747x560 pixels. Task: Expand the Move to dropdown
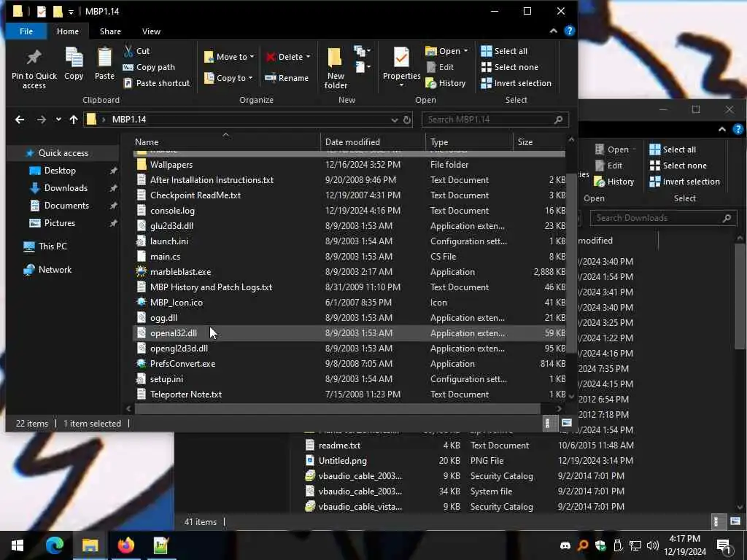click(252, 57)
